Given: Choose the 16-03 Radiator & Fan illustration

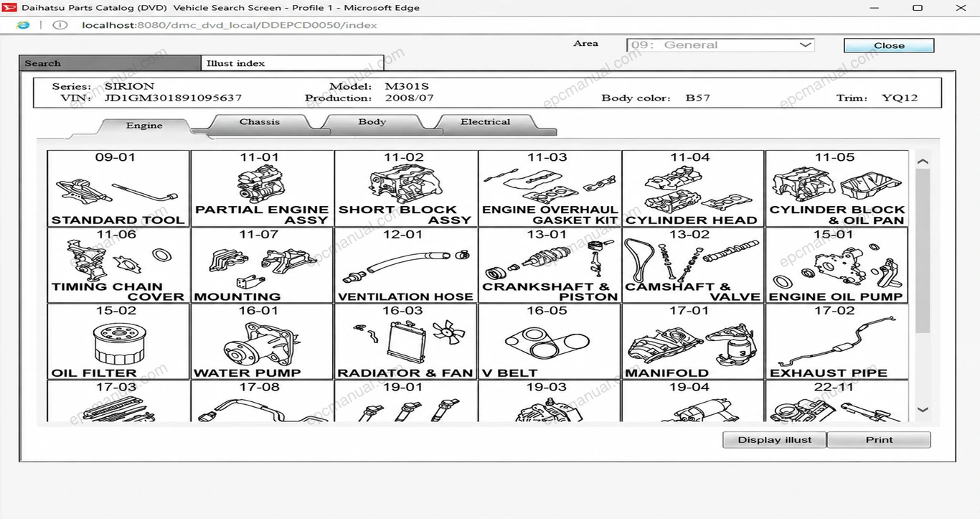Looking at the screenshot, I should (x=405, y=342).
